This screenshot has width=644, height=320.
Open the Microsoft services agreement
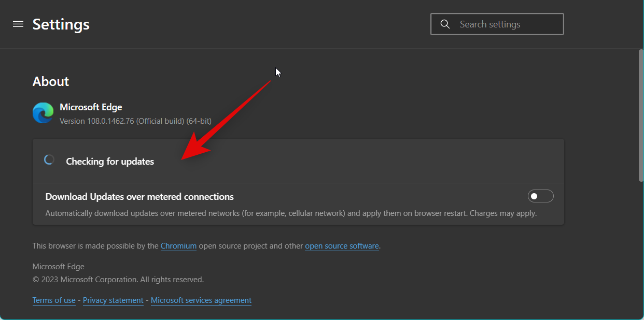point(201,300)
